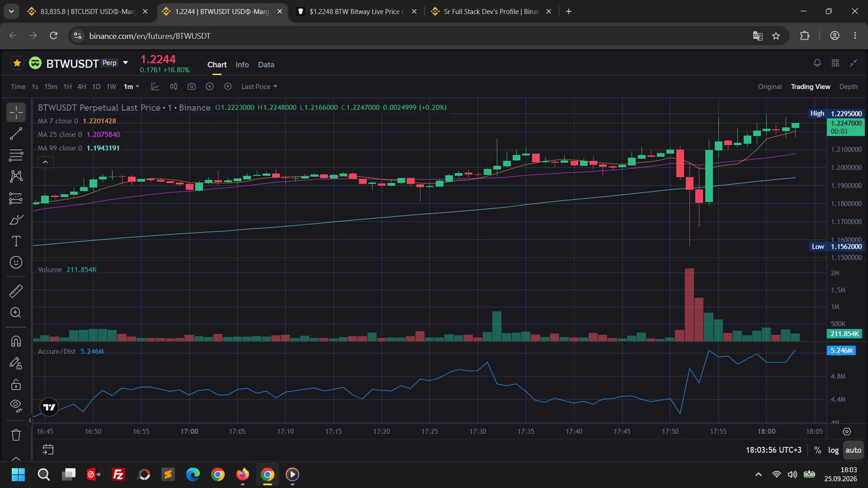This screenshot has width=868, height=488.
Task: Select the ruler measure tool
Action: point(16,291)
